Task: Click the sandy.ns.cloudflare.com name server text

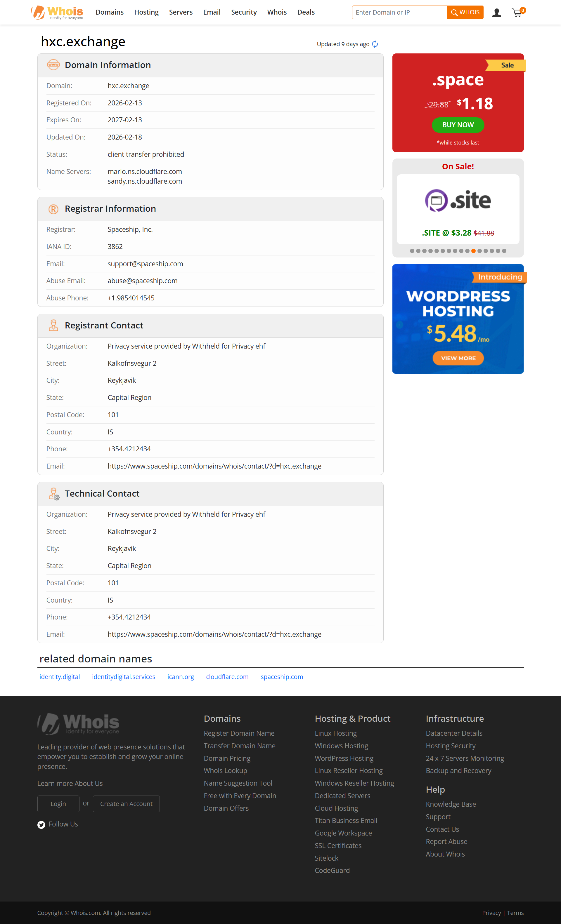Action: (x=145, y=182)
